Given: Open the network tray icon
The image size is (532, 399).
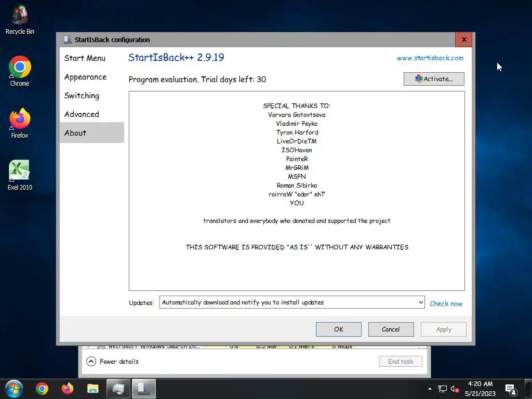Looking at the screenshot, I should 443,389.
